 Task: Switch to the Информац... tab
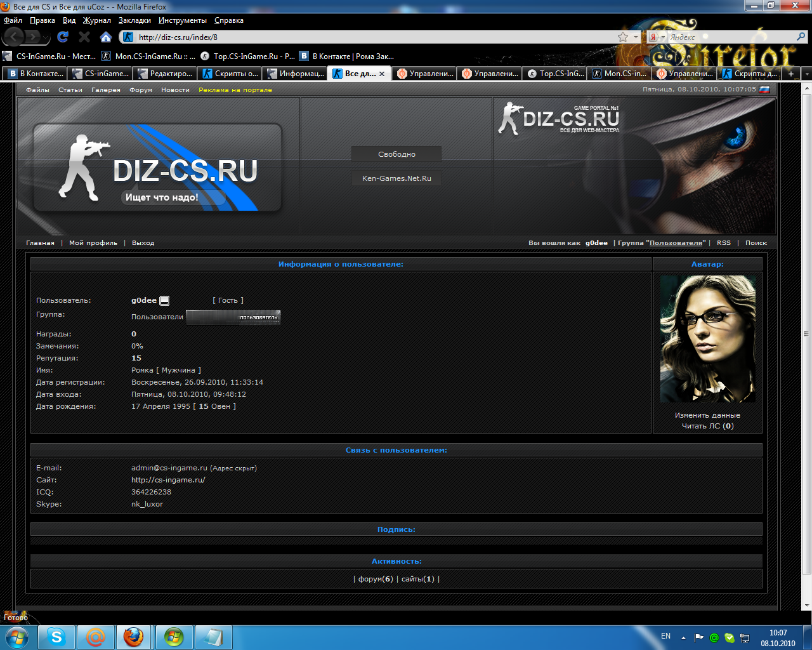(294, 74)
